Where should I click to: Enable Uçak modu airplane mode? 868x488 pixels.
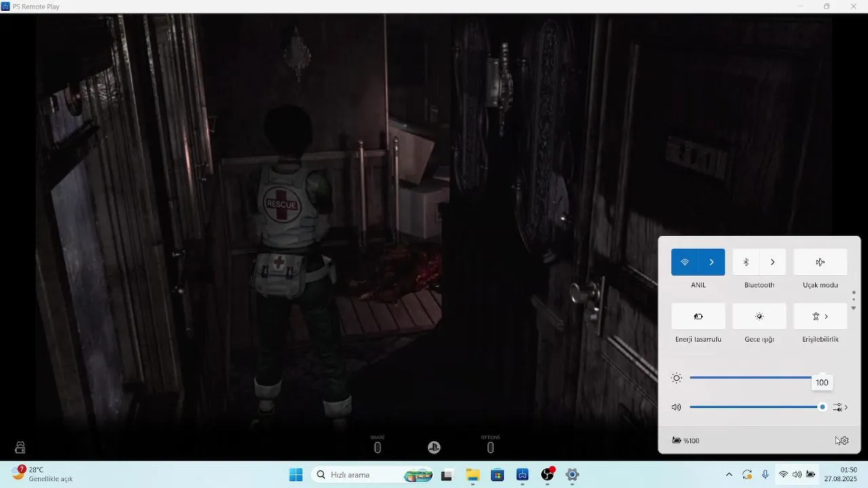click(x=820, y=262)
